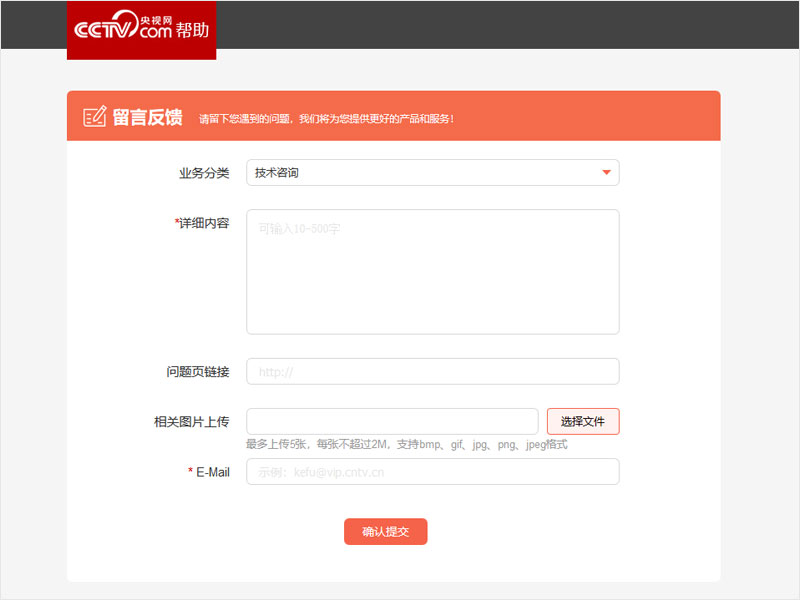Click the image upload filename box
The height and width of the screenshot is (600, 800).
coord(395,421)
